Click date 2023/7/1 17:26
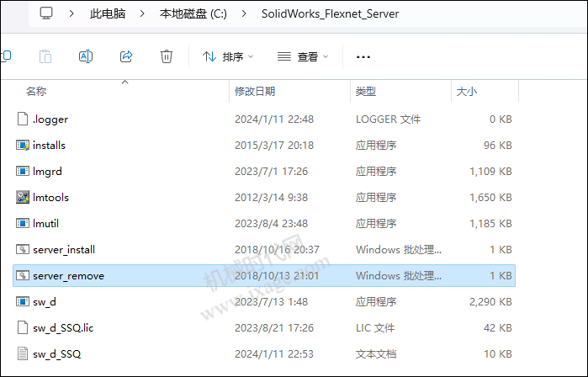The height and width of the screenshot is (377, 588). click(x=271, y=172)
